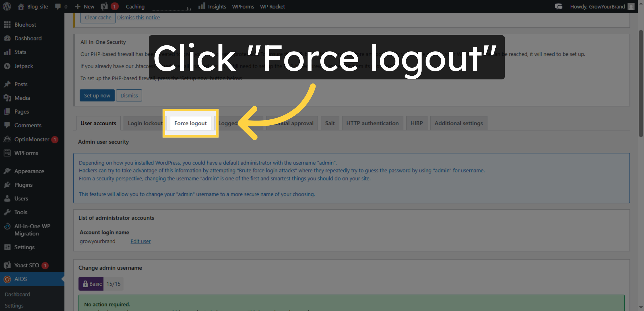
Task: Open the New dropdown in admin bar
Action: click(85, 6)
